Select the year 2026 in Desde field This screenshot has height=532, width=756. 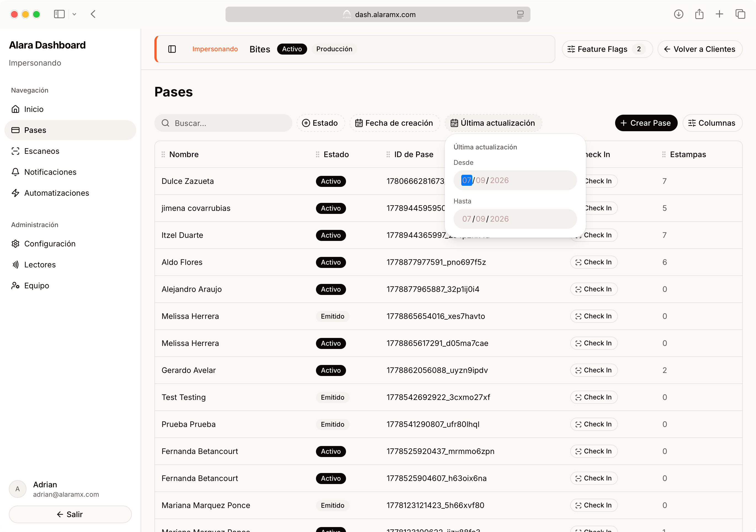[x=499, y=180]
